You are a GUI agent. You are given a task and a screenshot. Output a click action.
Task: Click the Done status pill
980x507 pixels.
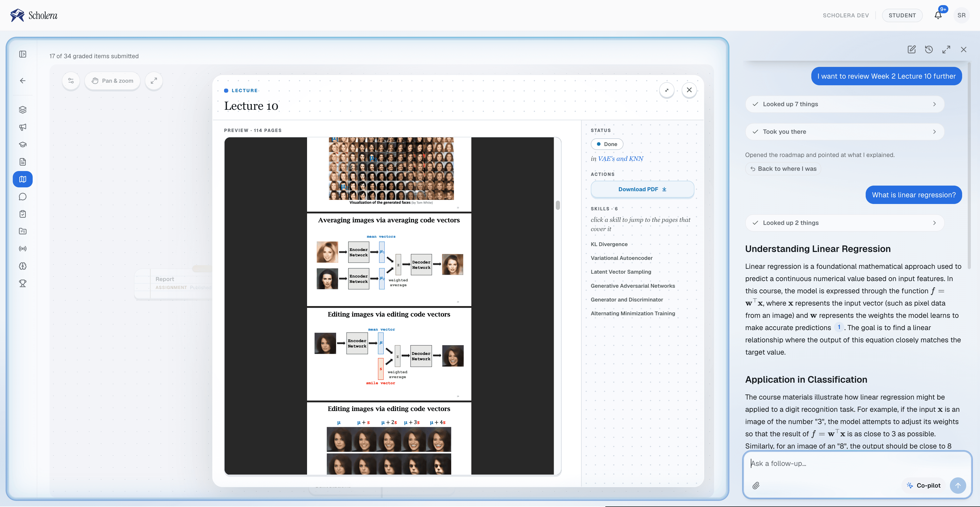(607, 144)
